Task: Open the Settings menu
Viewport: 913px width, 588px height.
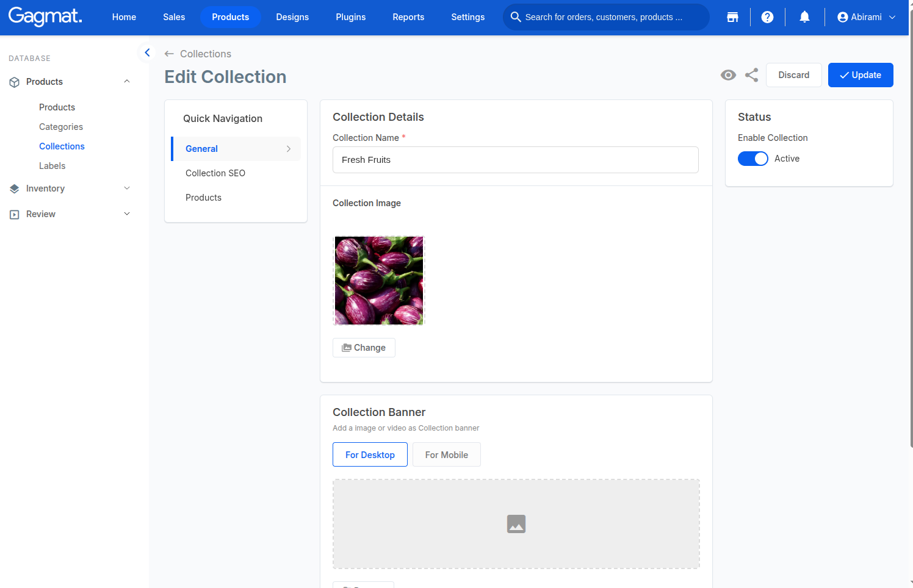Action: 468,17
